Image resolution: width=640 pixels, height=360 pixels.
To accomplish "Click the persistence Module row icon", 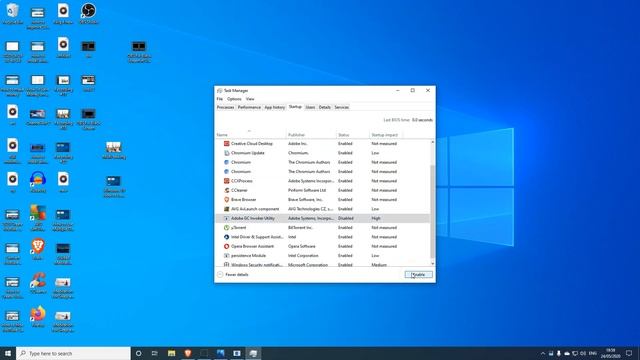I will tap(227, 256).
